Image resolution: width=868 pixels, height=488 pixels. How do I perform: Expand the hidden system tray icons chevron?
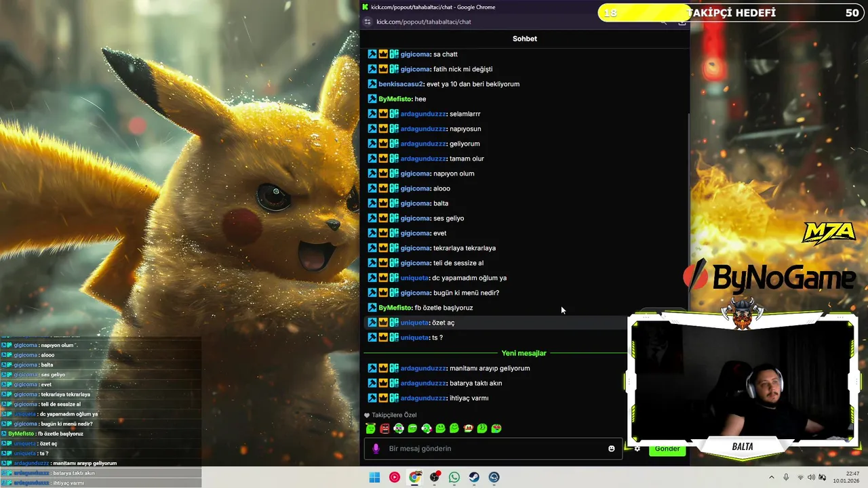772,477
